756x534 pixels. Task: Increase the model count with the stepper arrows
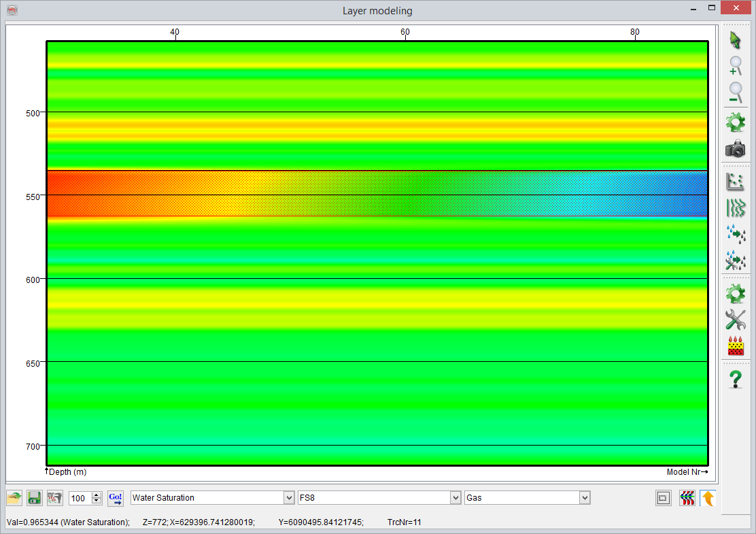97,495
